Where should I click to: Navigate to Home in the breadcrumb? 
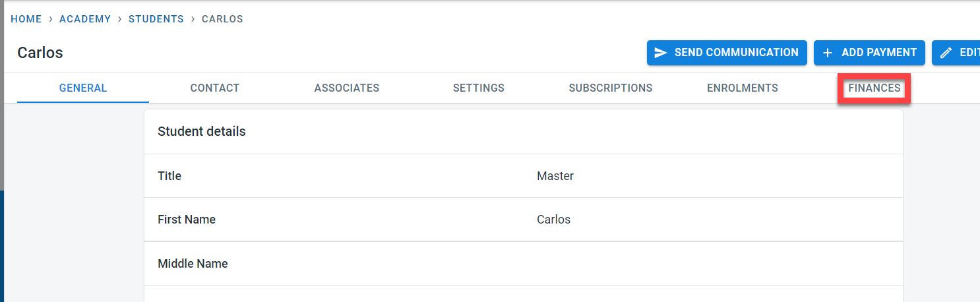pos(26,19)
